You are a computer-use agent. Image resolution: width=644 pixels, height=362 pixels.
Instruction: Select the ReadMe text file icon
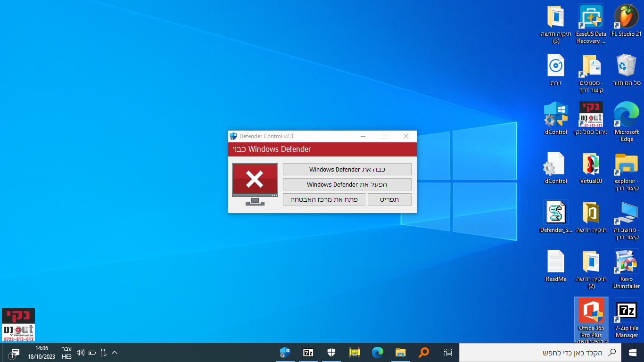tap(556, 266)
